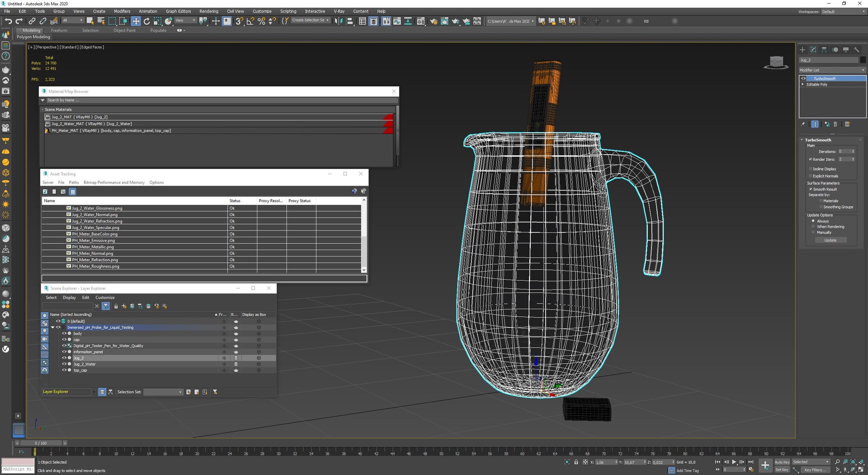Open the Hierarchy command panel tab
The height and width of the screenshot is (475, 868).
pyautogui.click(x=824, y=50)
